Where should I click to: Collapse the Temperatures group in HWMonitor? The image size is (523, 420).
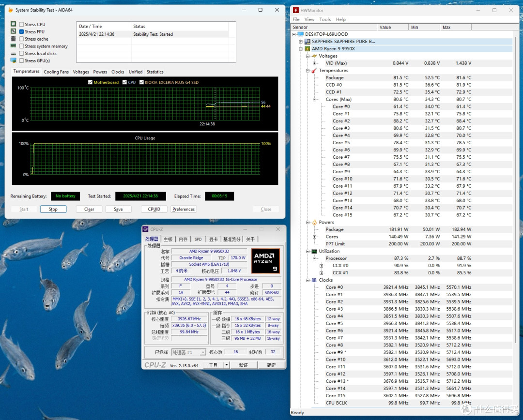point(308,71)
